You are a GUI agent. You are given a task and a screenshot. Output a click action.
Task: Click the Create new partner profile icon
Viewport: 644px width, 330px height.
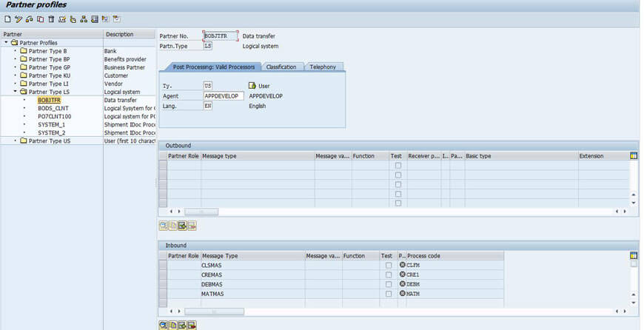pyautogui.click(x=7, y=19)
